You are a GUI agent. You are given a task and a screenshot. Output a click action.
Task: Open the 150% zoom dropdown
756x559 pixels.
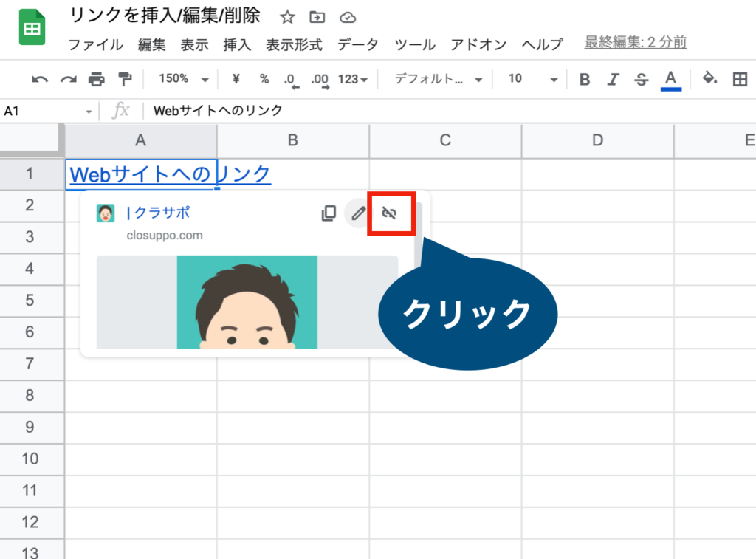point(184,78)
